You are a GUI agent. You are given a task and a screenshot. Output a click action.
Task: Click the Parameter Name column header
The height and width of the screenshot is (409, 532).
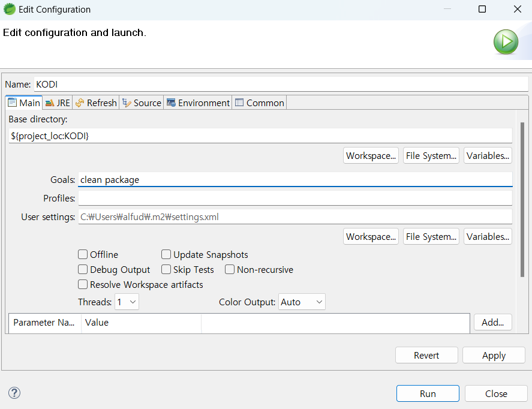(45, 323)
